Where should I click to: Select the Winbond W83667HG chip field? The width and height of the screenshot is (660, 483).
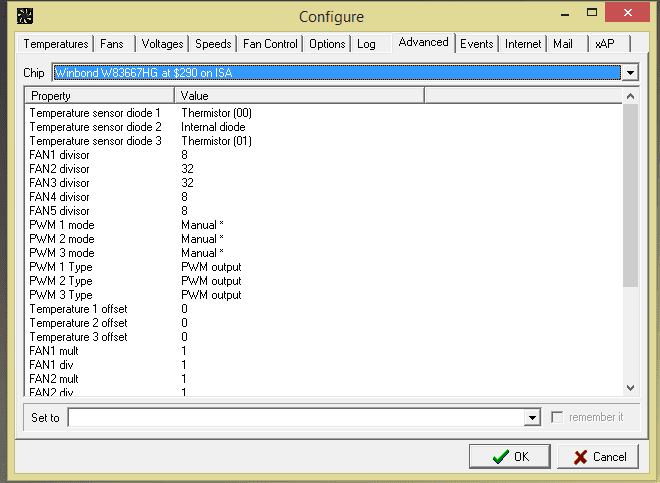pyautogui.click(x=337, y=73)
